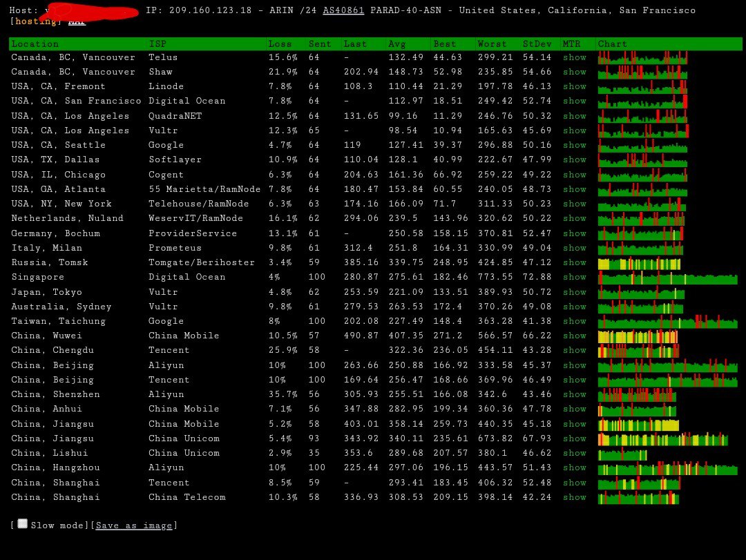This screenshot has width=746, height=560.
Task: Open the MTR show link for Russia, Tomsk
Action: (574, 262)
